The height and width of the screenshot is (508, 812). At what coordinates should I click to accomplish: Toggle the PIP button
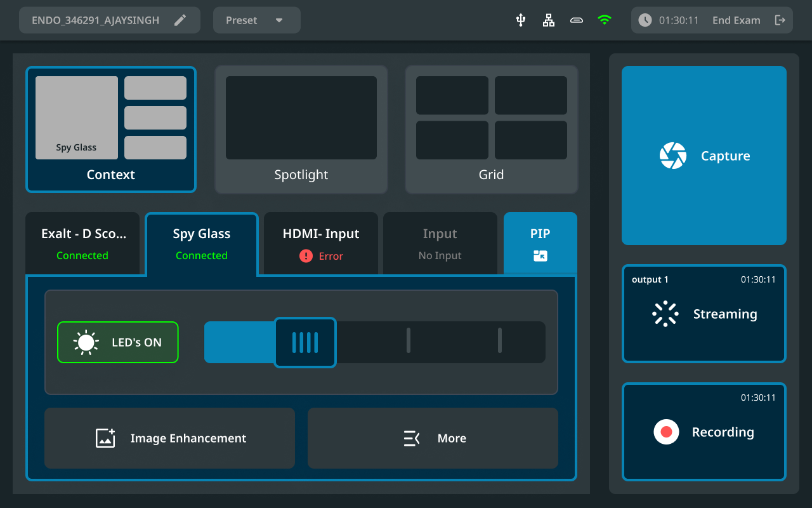click(x=540, y=244)
